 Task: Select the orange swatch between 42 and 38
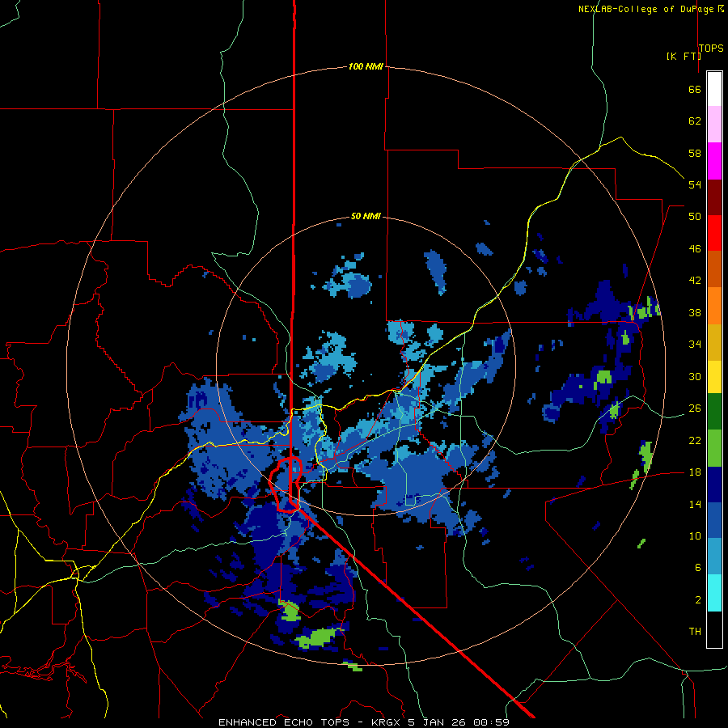(x=714, y=306)
